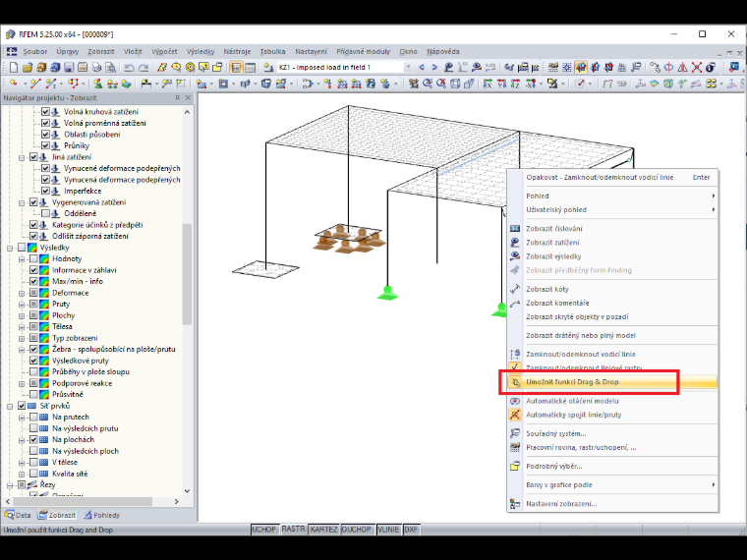Click the new surface tool icon
This screenshot has width=747, height=560.
point(201,84)
